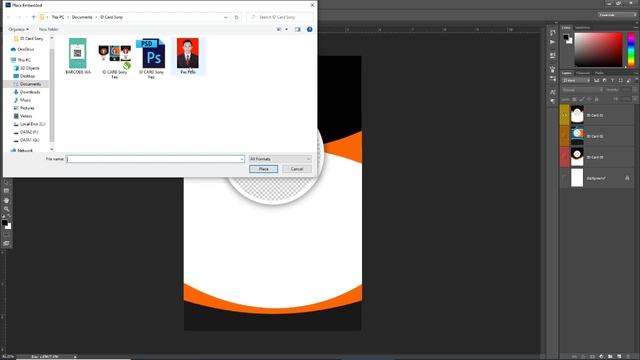Toggle the layer filter on/off switch

(x=636, y=80)
